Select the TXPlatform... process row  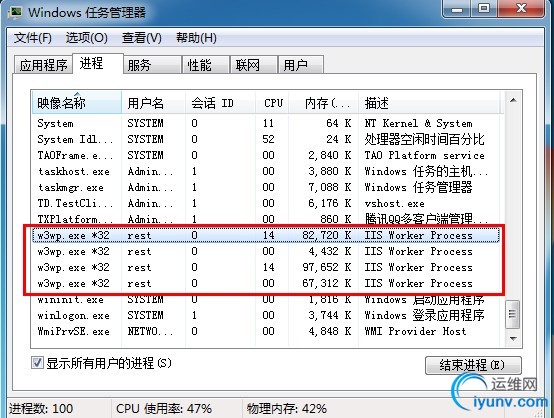tap(266, 219)
